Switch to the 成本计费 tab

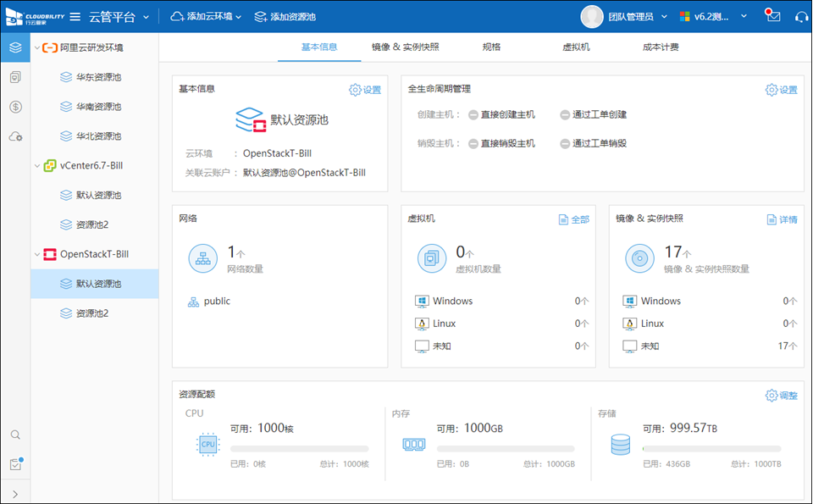point(661,47)
